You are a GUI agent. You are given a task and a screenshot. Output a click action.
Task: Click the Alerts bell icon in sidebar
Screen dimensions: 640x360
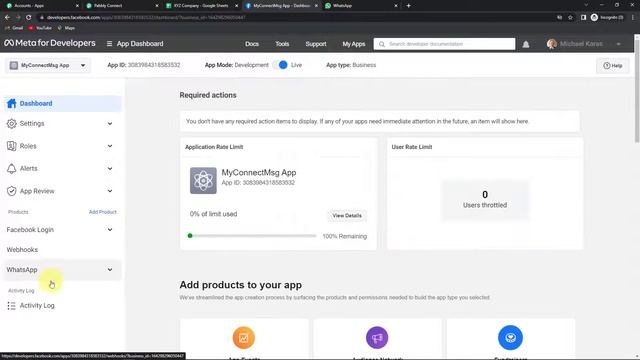pyautogui.click(x=11, y=168)
